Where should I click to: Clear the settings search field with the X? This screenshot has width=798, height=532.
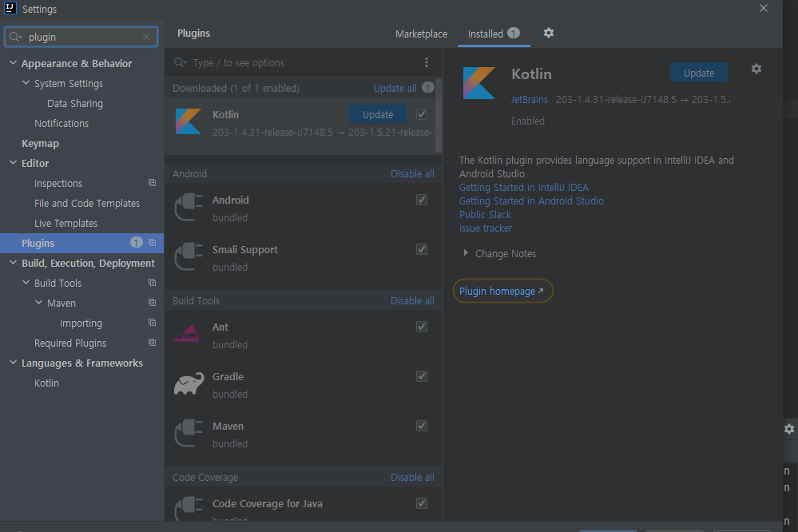coord(146,37)
